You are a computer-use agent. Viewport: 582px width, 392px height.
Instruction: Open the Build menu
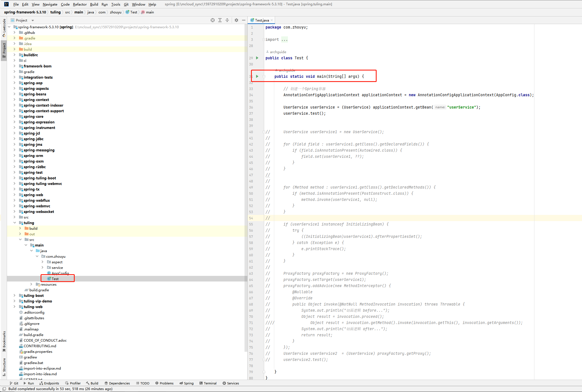[x=94, y=4]
